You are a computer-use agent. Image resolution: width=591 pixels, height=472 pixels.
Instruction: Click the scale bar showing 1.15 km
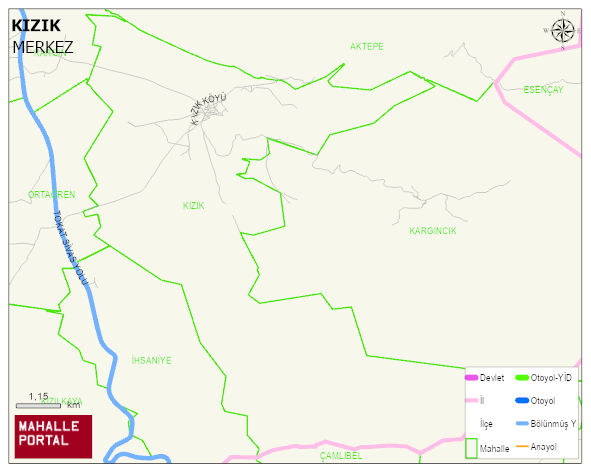38,406
